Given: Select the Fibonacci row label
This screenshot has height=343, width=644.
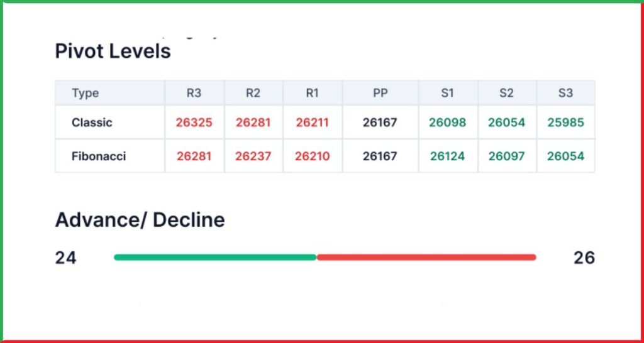Looking at the screenshot, I should [99, 156].
